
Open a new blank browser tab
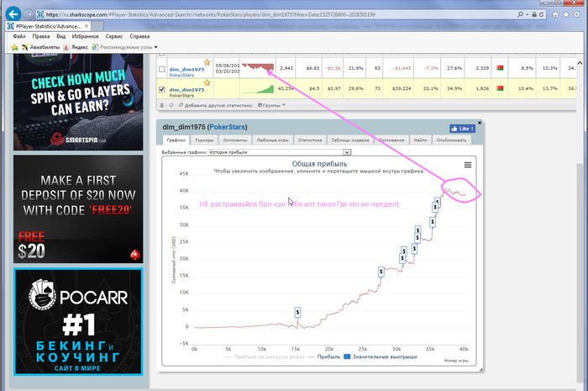(x=97, y=26)
